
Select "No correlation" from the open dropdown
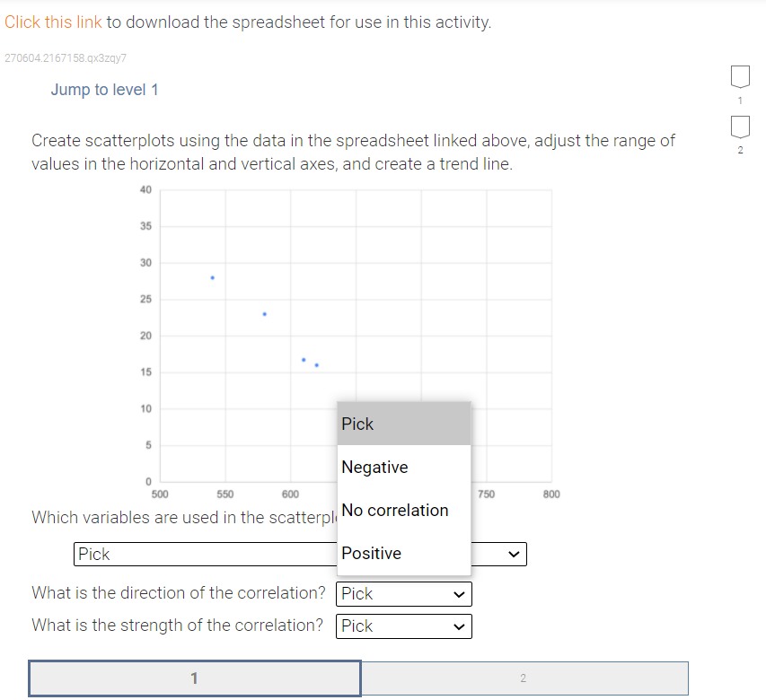(394, 510)
